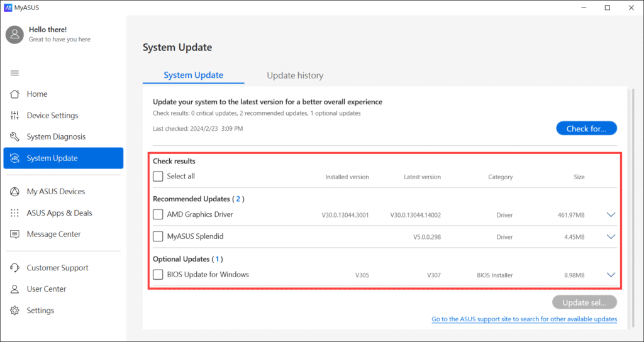Expand BIOS Update details chevron

point(610,275)
